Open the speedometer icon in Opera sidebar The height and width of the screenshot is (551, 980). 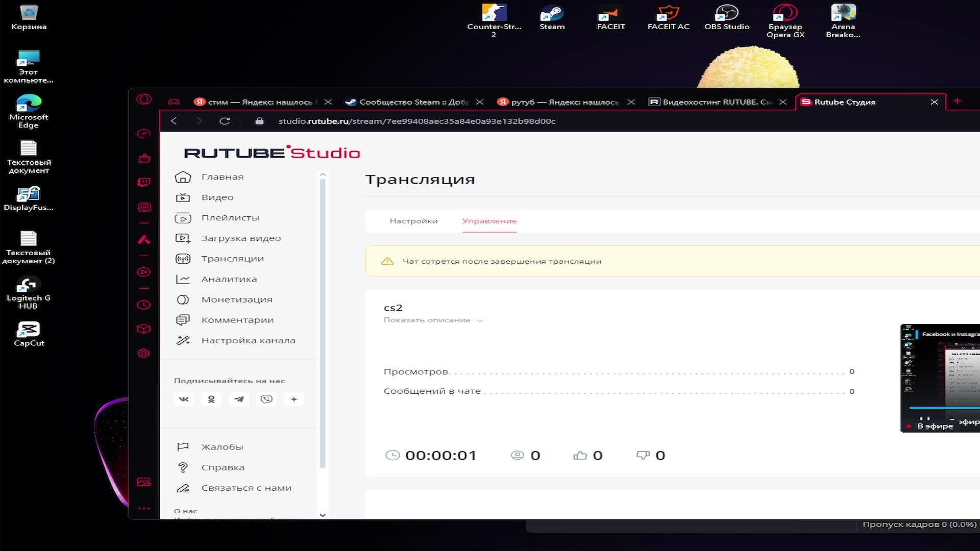pos(144,134)
